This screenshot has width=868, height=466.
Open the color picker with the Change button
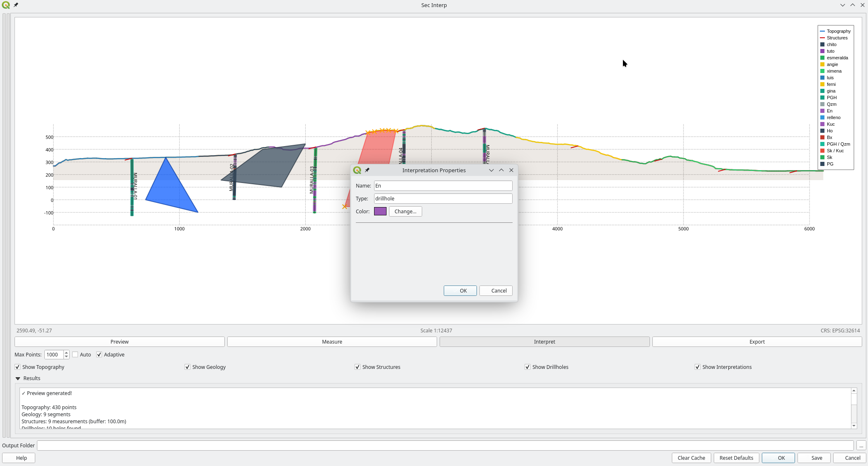click(405, 211)
